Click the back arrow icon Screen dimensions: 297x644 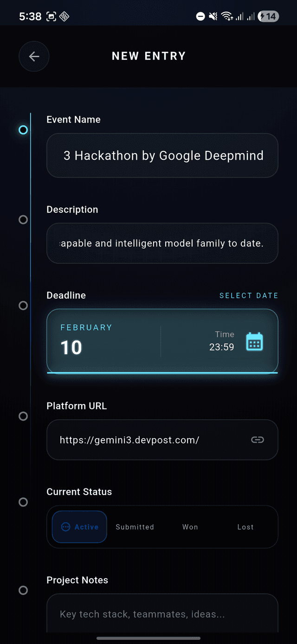(34, 56)
